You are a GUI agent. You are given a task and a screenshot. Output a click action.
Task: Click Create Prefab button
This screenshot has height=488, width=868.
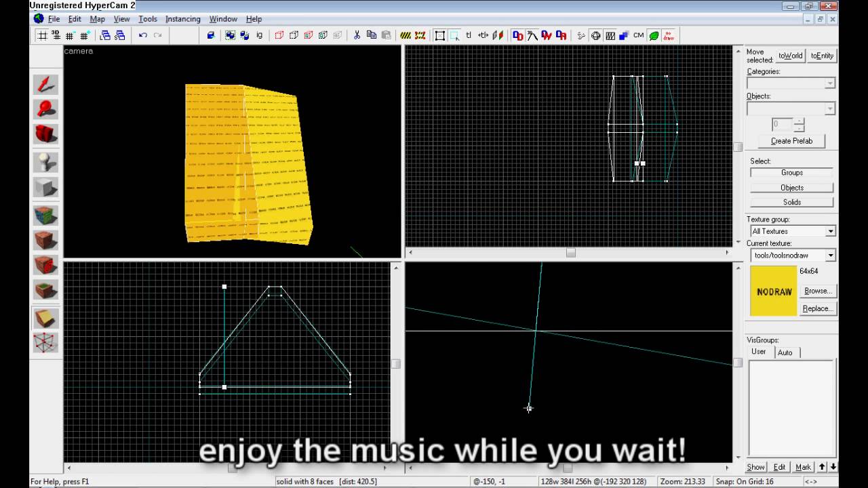click(791, 141)
